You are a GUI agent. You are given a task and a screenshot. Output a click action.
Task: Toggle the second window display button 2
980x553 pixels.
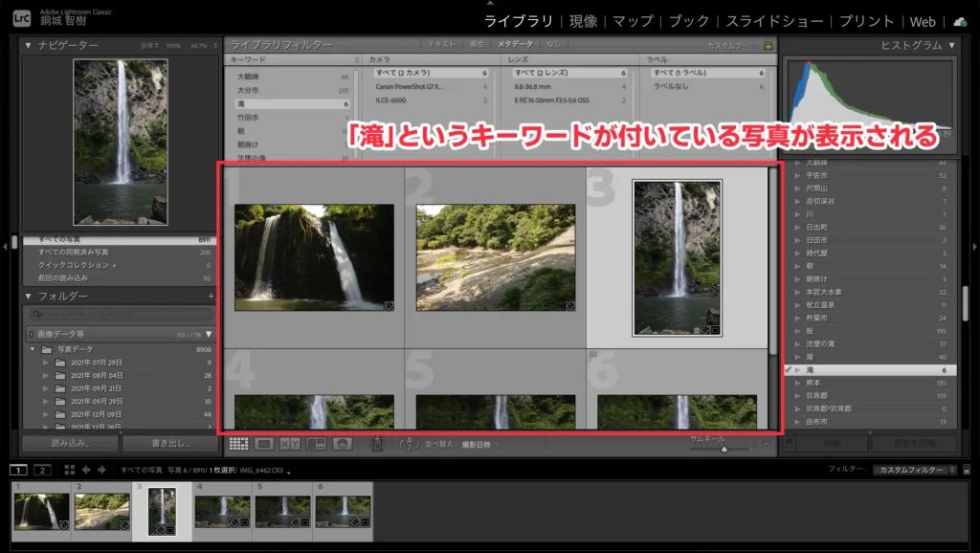41,470
